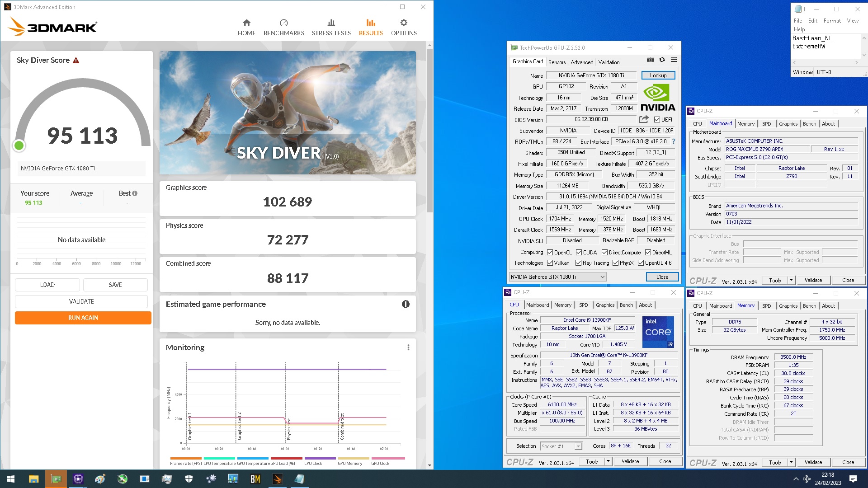
Task: Click the info icon next to Best
Action: tap(135, 193)
